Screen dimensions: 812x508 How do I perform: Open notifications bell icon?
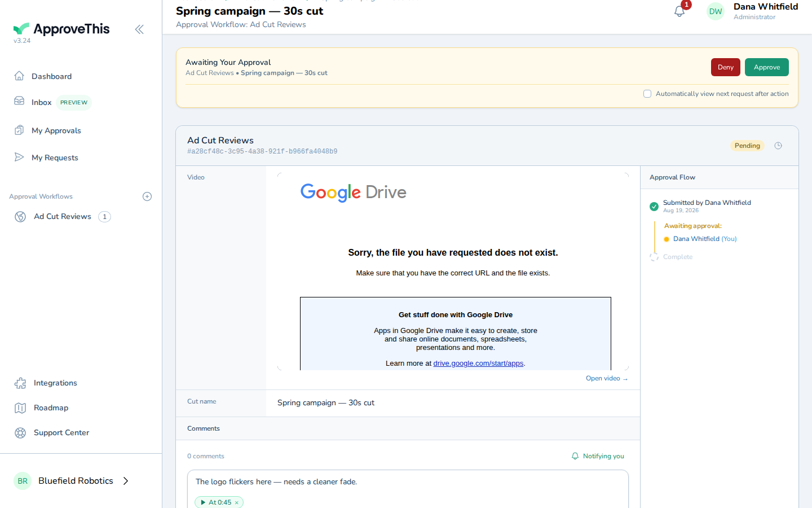pyautogui.click(x=679, y=11)
